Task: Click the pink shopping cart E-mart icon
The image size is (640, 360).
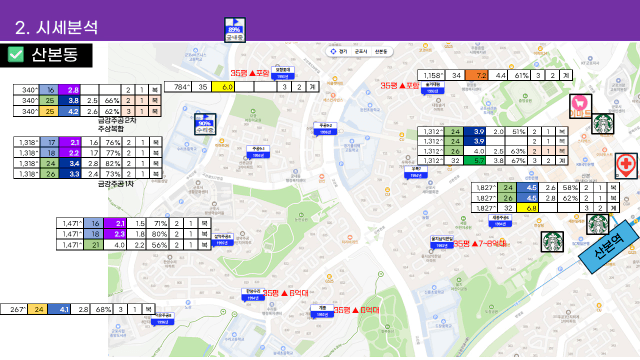Action: tap(580, 106)
